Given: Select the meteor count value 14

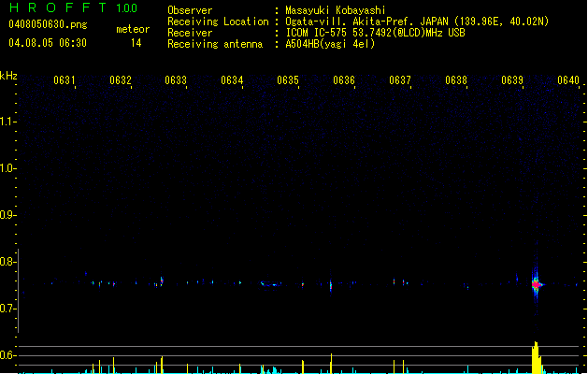Looking at the screenshot, I should [136, 43].
